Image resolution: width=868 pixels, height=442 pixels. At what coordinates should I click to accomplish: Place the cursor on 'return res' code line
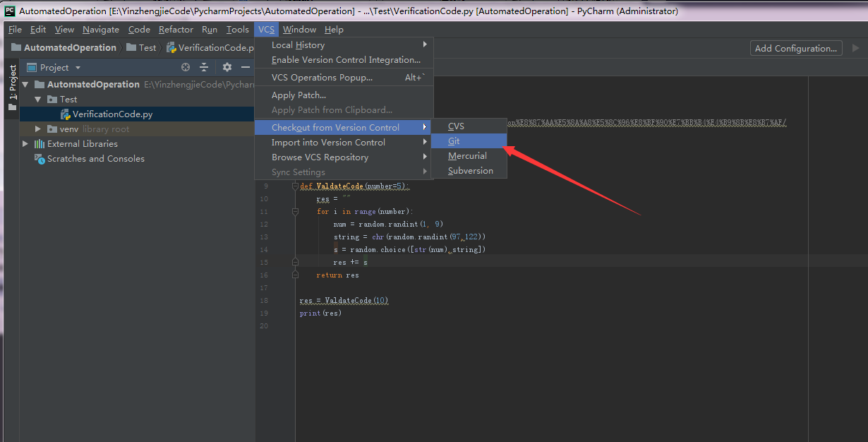[337, 275]
